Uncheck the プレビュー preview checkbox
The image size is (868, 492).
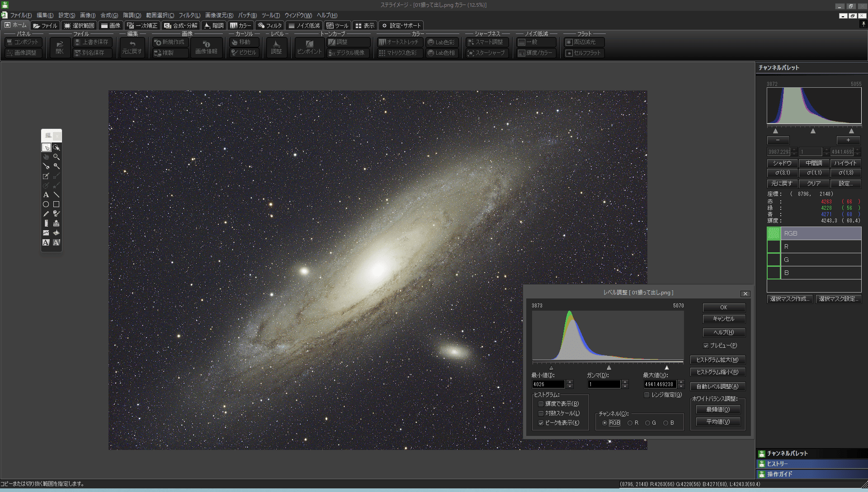point(706,345)
